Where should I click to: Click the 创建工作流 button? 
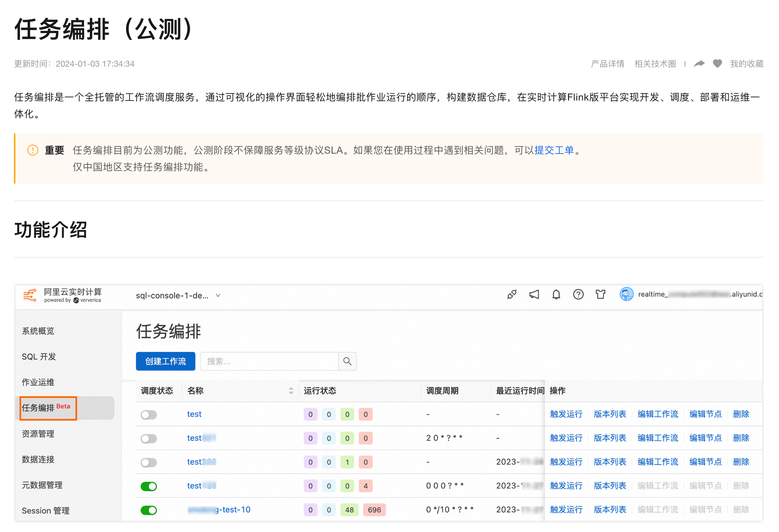click(166, 361)
